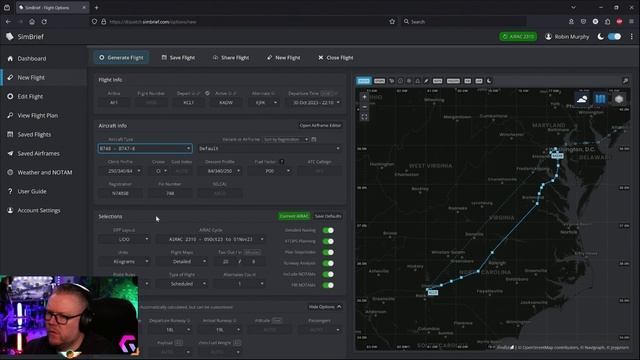This screenshot has height=360, width=640.
Task: Collapse section with Hide Options
Action: coord(325,307)
